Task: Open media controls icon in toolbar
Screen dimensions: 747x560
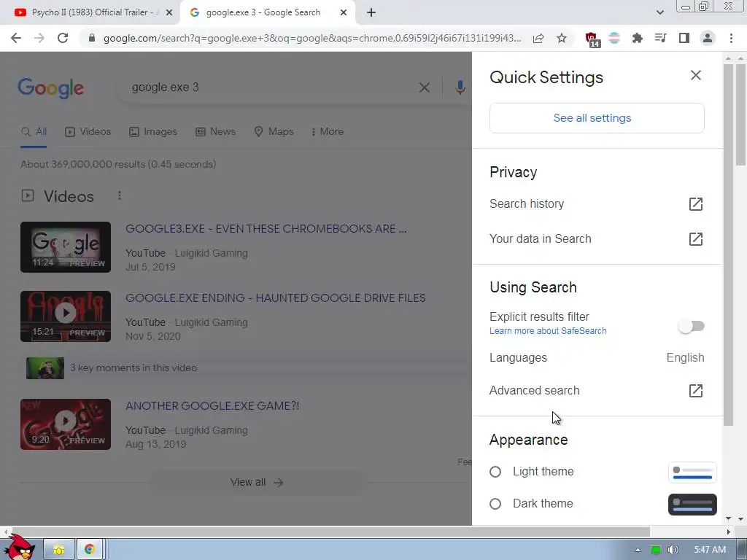Action: [x=660, y=38]
